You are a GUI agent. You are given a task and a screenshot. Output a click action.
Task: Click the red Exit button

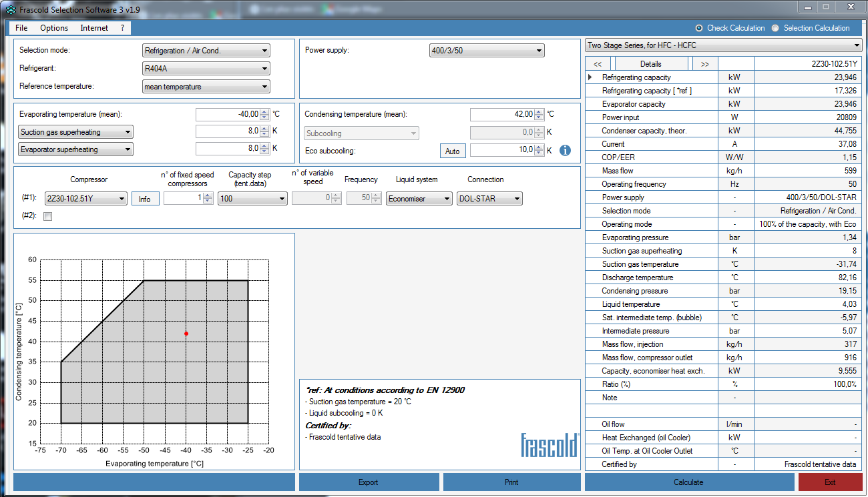(x=830, y=482)
